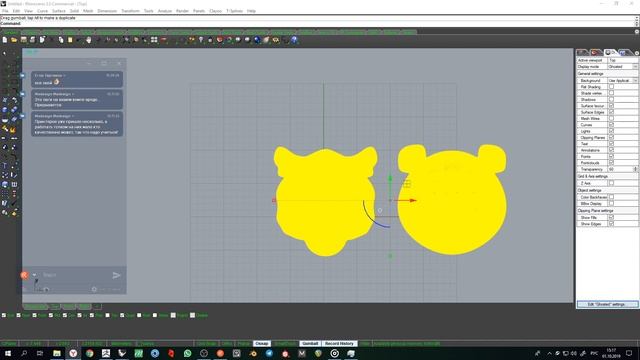
Task: Click Edit Ghosted settings button
Action: (607, 304)
